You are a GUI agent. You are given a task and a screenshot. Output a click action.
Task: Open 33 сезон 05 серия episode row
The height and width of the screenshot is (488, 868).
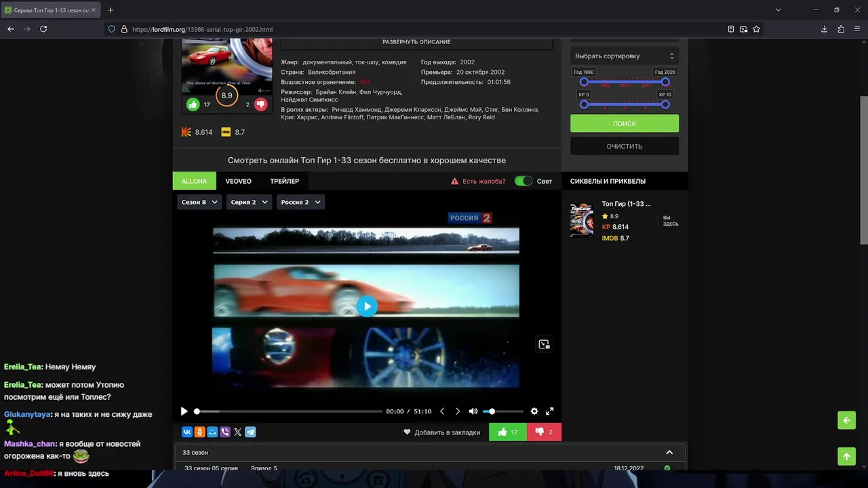[430, 468]
